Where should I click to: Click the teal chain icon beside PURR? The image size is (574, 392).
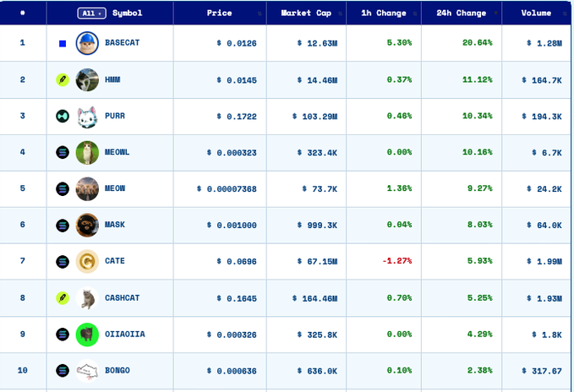coord(63,117)
